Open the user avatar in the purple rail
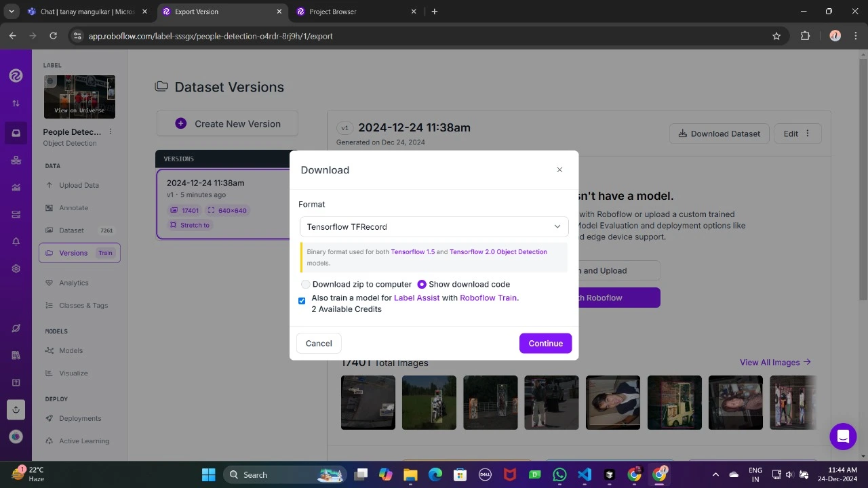 coord(16,436)
